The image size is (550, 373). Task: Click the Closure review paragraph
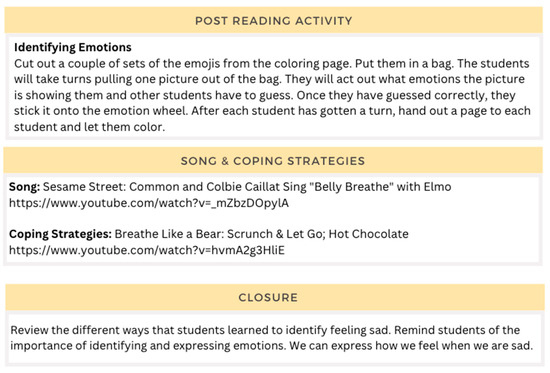pos(271,338)
